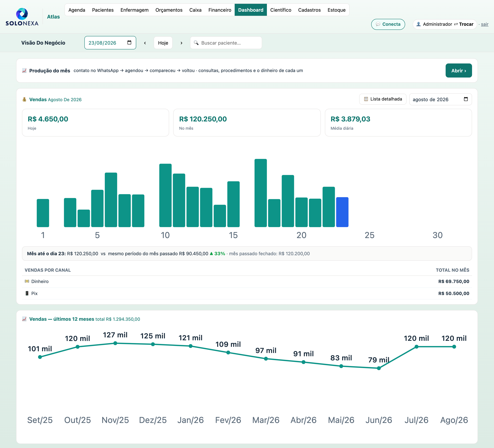Click the Conecta chat bubble icon

(x=378, y=24)
